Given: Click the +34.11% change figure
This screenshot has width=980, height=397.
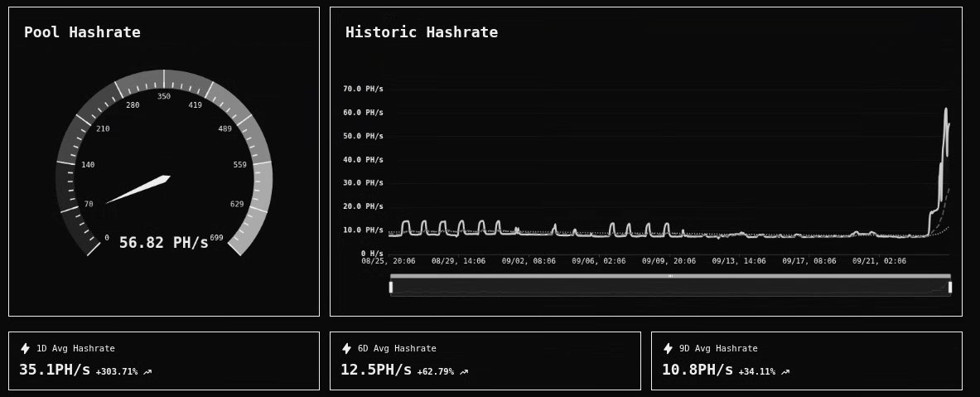Looking at the screenshot, I should click(756, 372).
